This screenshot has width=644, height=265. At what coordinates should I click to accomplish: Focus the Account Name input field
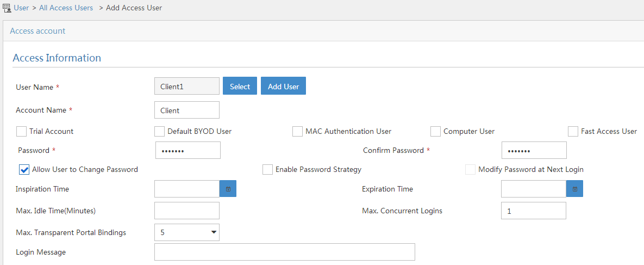(x=187, y=110)
